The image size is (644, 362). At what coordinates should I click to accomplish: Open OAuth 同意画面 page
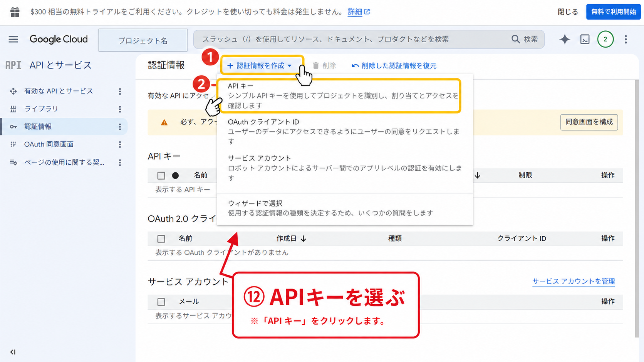[49, 144]
